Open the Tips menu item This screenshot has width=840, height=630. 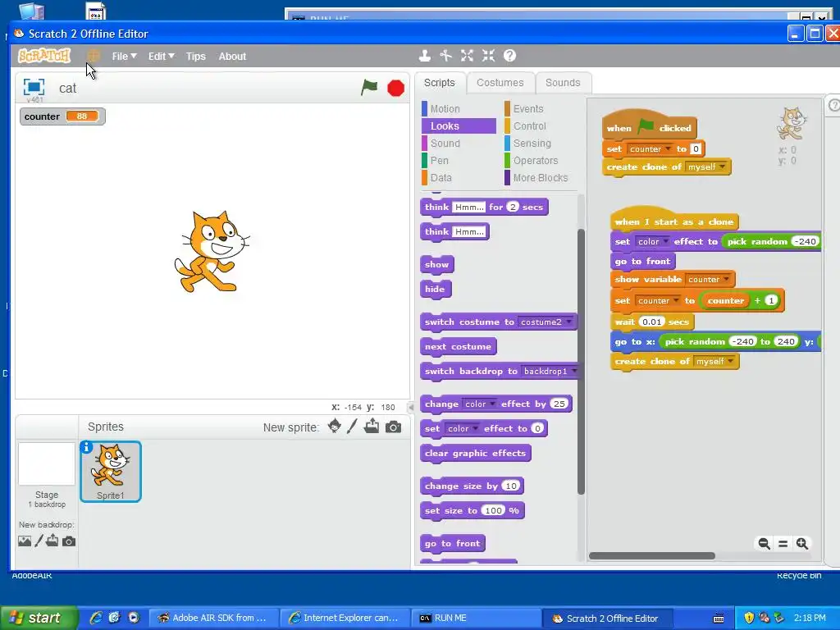[195, 57]
